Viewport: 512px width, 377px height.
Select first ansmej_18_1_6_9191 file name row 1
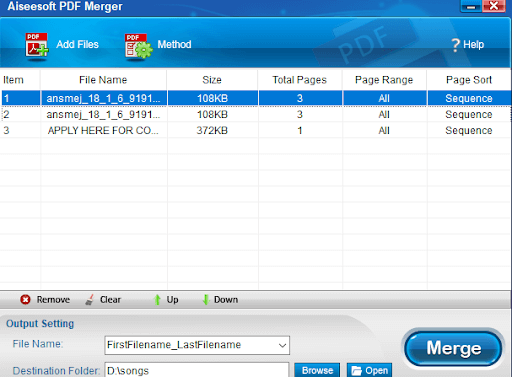104,98
